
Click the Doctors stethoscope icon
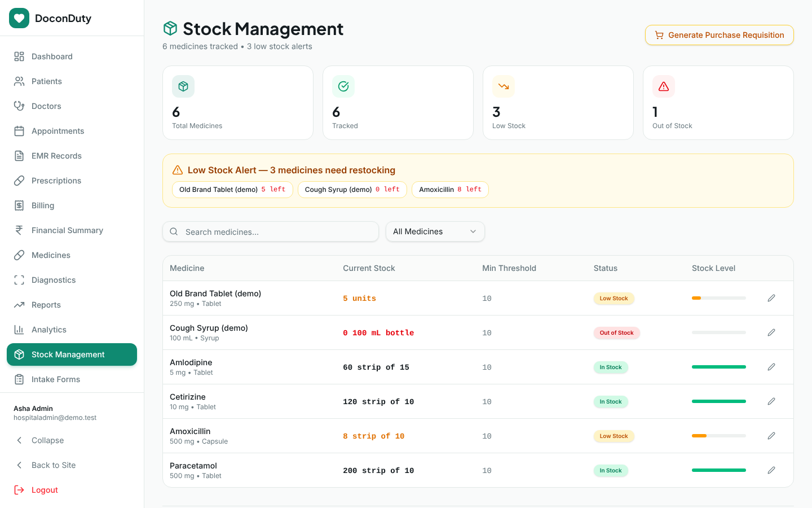19,106
